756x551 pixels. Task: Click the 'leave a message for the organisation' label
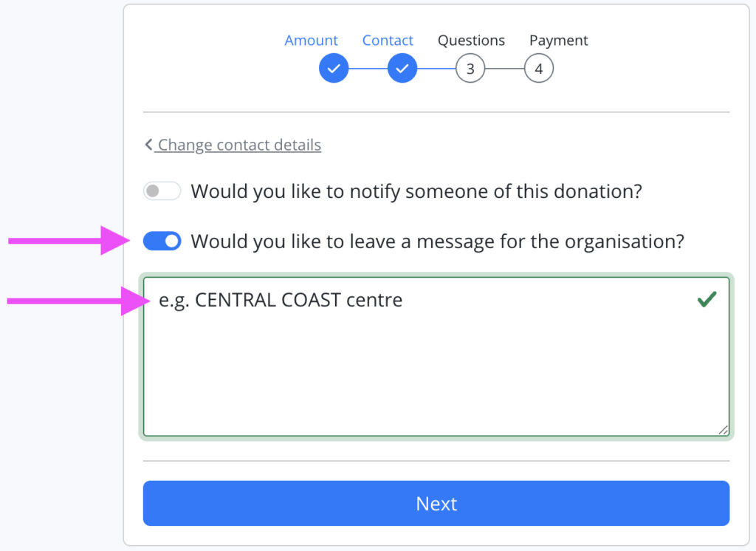pyautogui.click(x=437, y=242)
